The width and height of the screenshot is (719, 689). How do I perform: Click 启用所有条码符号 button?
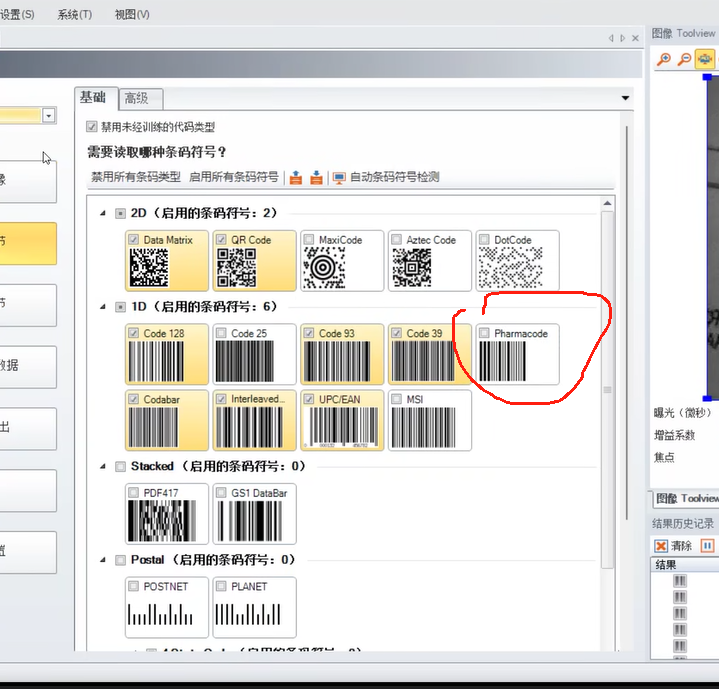pyautogui.click(x=233, y=177)
